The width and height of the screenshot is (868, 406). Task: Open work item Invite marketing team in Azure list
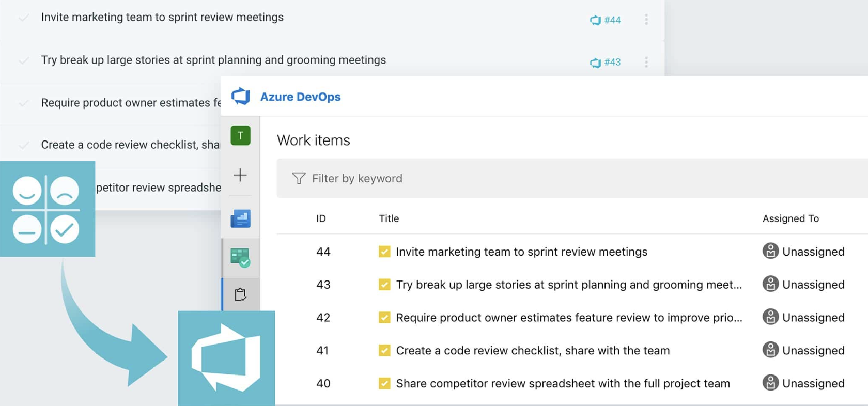(x=521, y=252)
